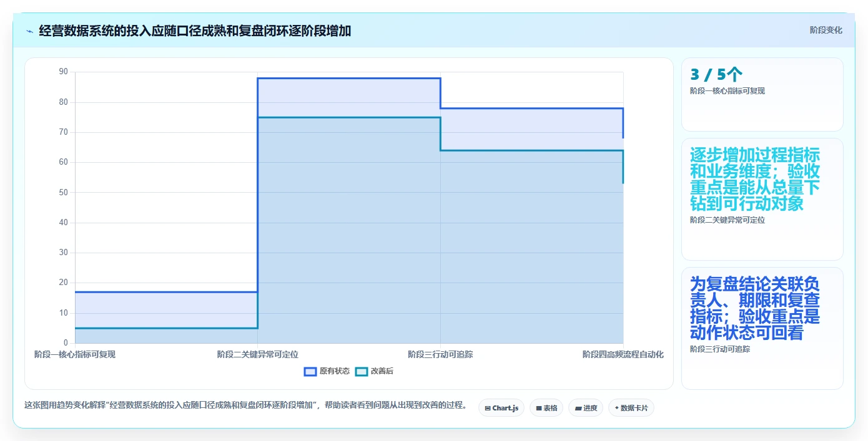Image resolution: width=868 pixels, height=441 pixels.
Task: Click the chart description sentence below the chart
Action: click(245, 405)
